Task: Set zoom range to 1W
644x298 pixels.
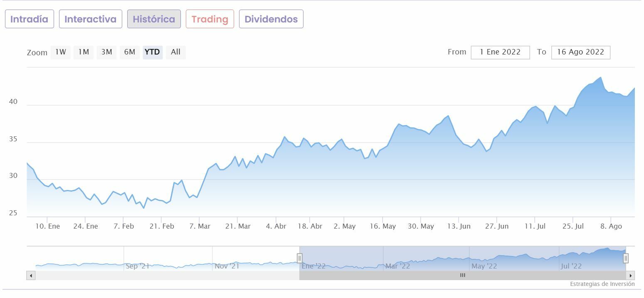Action: [61, 52]
